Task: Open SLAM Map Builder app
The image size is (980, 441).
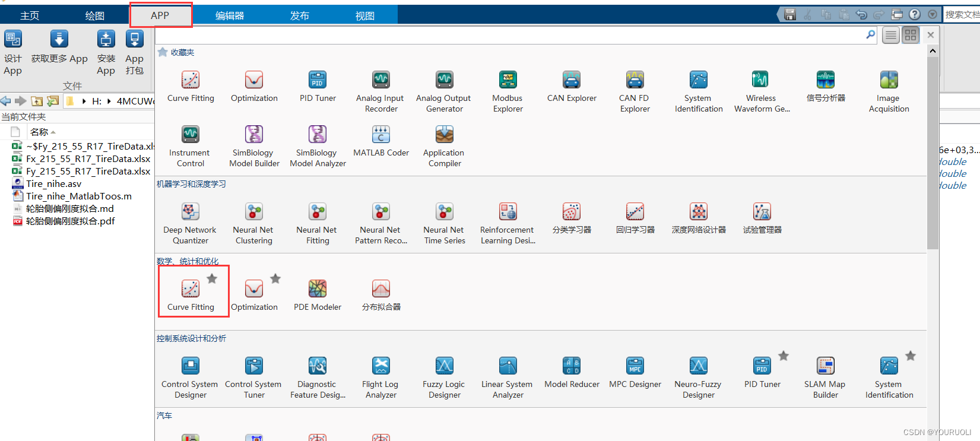Action: point(826,378)
